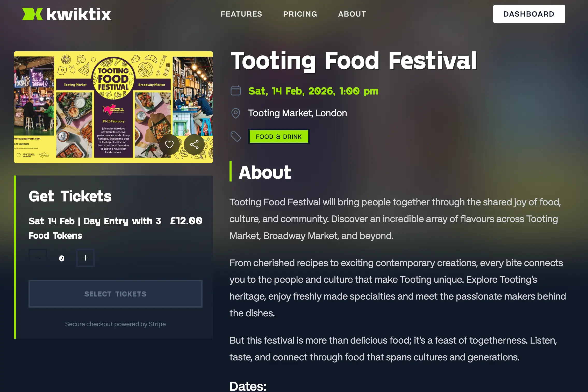Open the Features menu item
Screen dimensions: 588x392
click(x=241, y=14)
